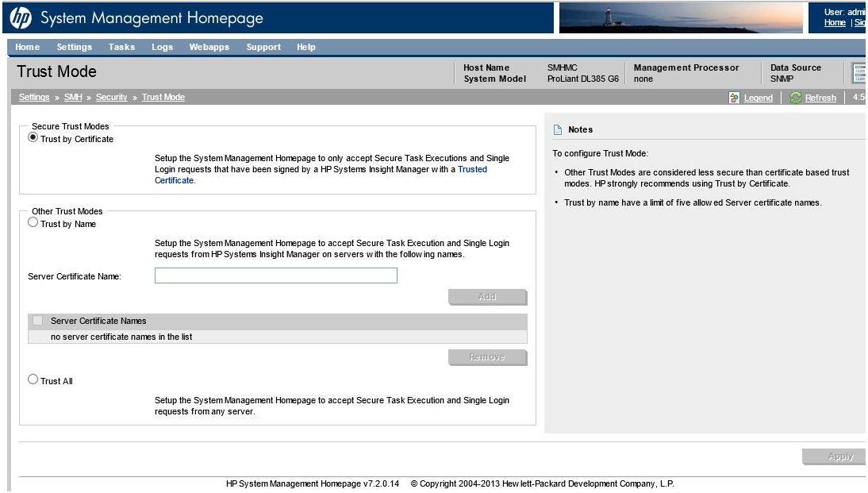
Task: Click inside the Server Certificate Name field
Action: tap(274, 275)
